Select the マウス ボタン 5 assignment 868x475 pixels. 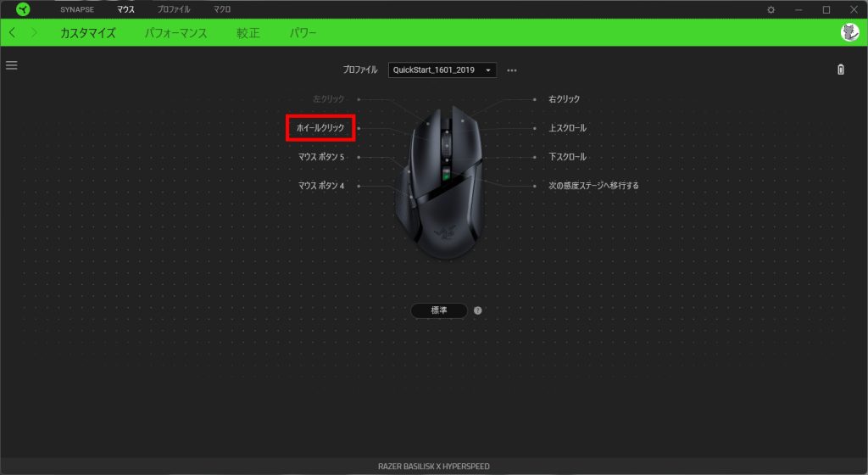321,157
